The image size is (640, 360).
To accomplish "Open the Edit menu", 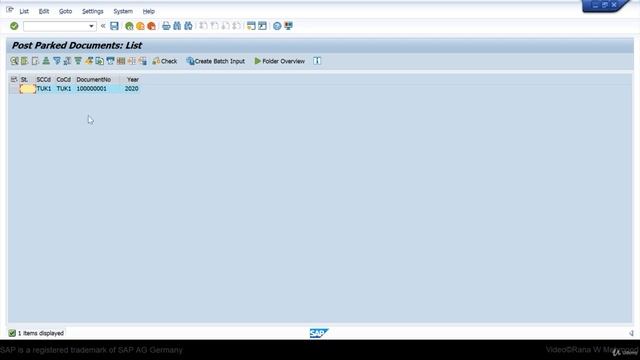I will pos(44,11).
